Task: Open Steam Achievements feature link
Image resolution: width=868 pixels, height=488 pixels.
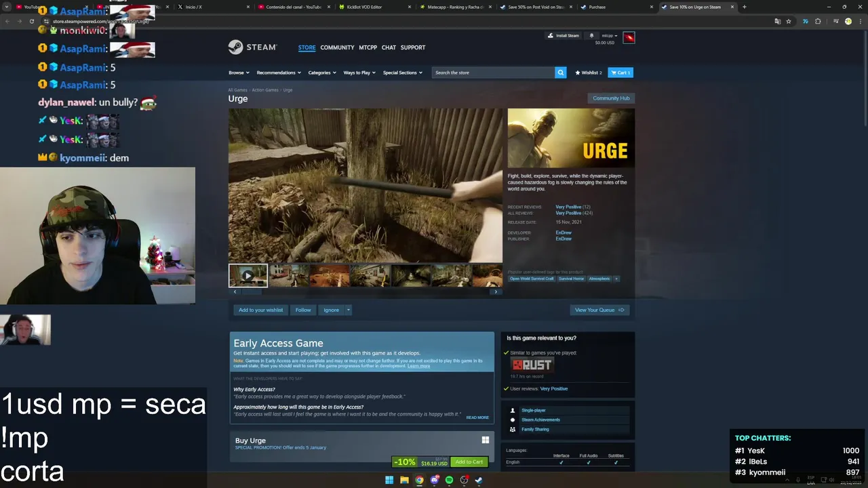Action: [540, 420]
